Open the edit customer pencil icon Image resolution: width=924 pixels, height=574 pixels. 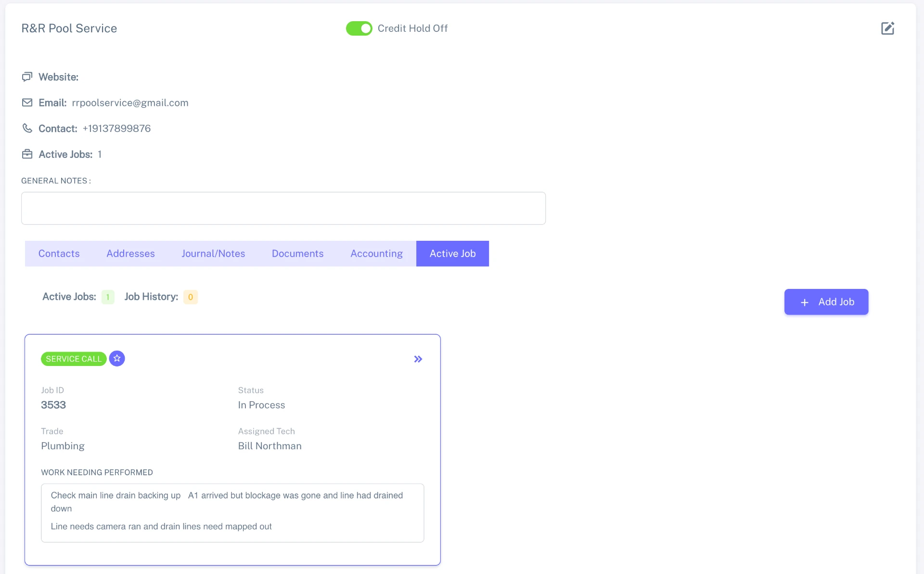pyautogui.click(x=887, y=28)
